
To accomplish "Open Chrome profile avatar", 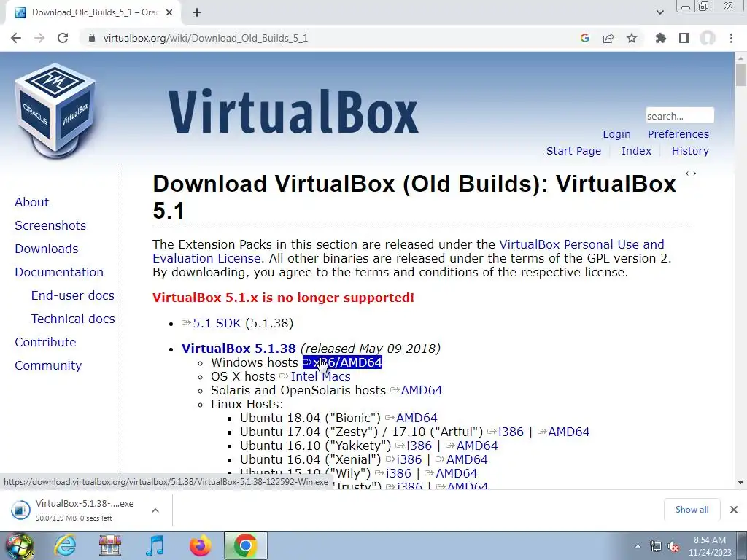I will [708, 38].
